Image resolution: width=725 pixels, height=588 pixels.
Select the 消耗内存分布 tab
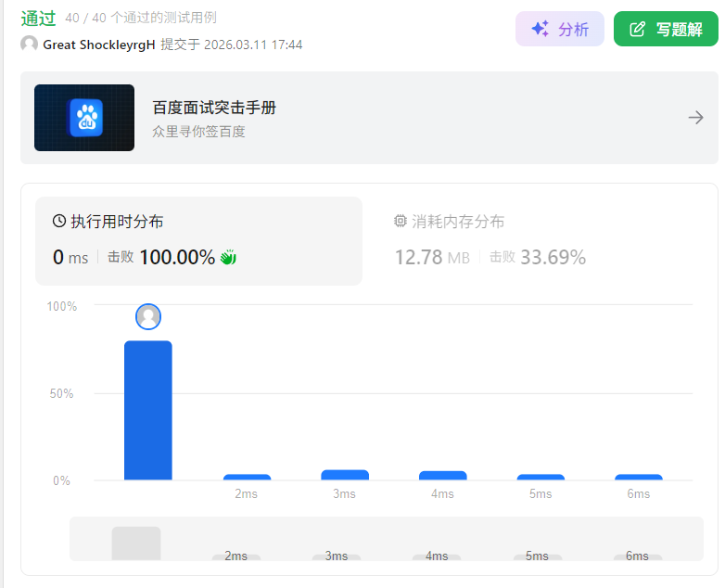click(532, 241)
